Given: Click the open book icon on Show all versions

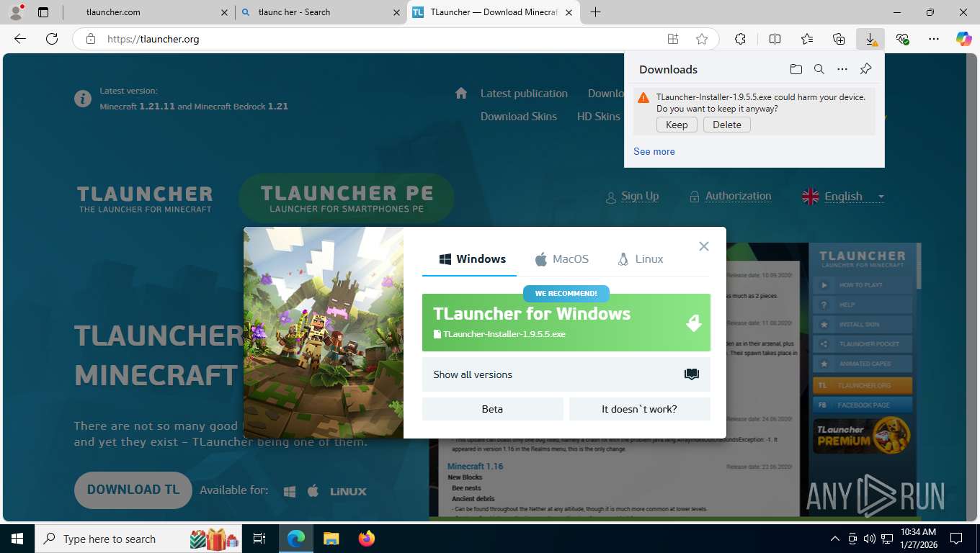Looking at the screenshot, I should [692, 374].
